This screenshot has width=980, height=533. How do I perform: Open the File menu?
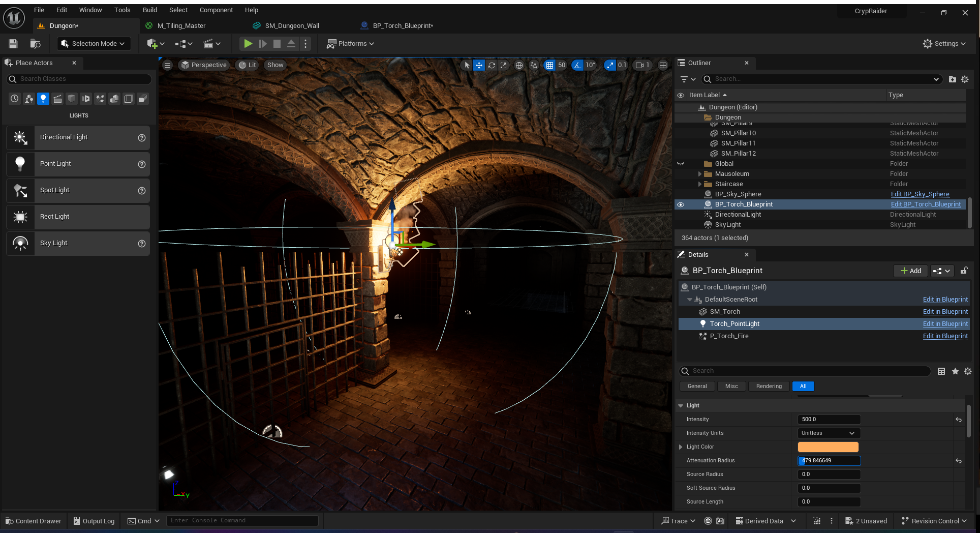point(39,10)
